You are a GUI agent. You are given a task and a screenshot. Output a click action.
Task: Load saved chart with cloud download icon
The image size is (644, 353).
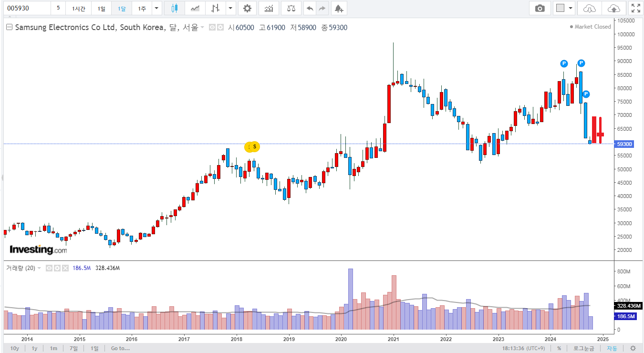(x=590, y=8)
